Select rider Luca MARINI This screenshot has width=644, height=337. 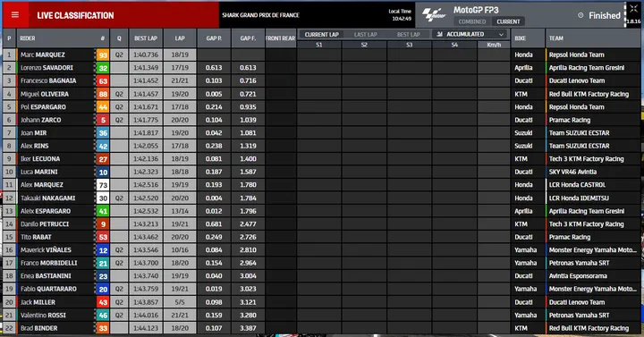(39, 172)
